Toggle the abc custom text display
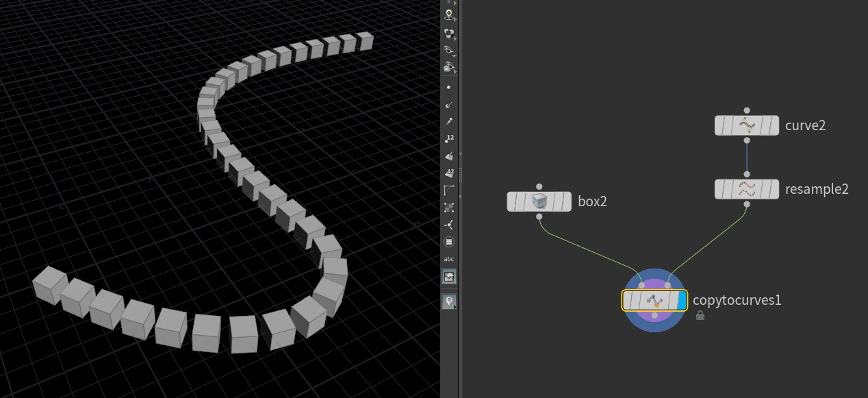The height and width of the screenshot is (398, 868). coord(449,259)
